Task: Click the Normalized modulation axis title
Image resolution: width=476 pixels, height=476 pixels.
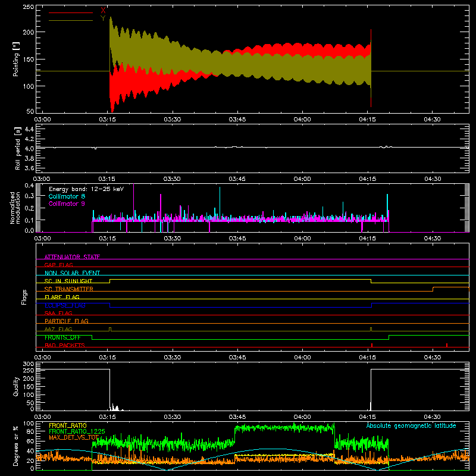Action: pos(15,208)
